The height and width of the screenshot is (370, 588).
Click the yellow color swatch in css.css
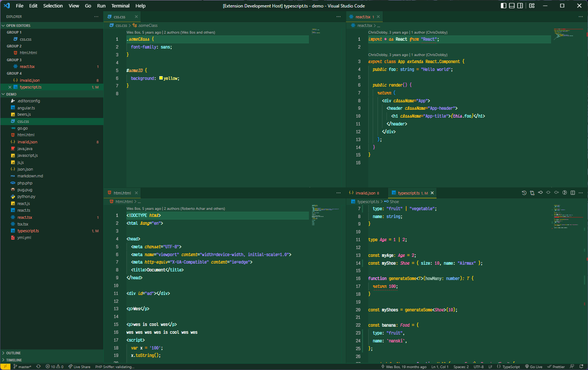coord(161,78)
